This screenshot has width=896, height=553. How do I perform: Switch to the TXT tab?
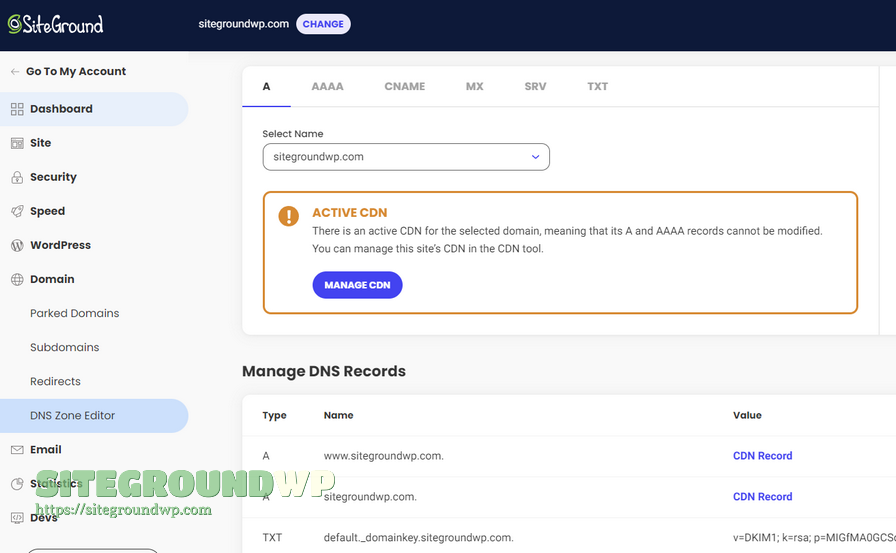[x=598, y=86]
